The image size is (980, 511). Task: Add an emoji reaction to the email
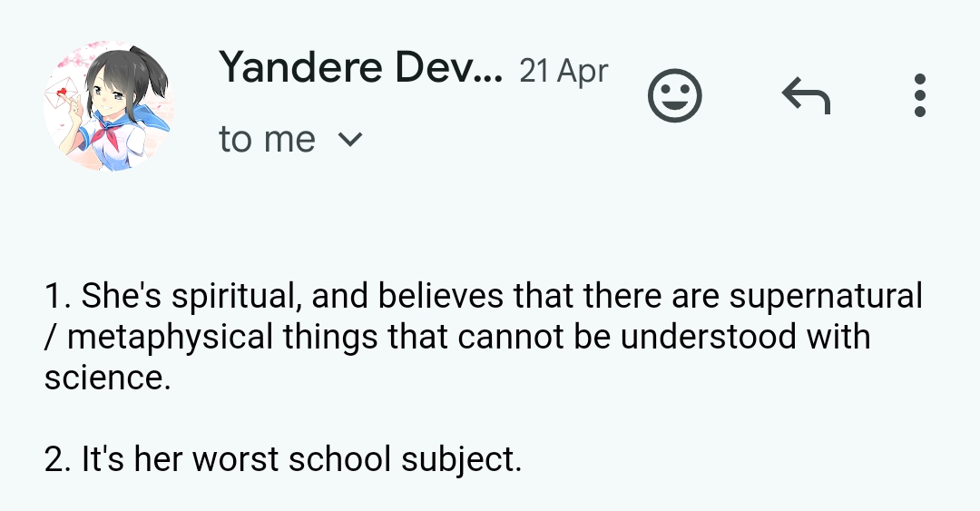pos(675,95)
